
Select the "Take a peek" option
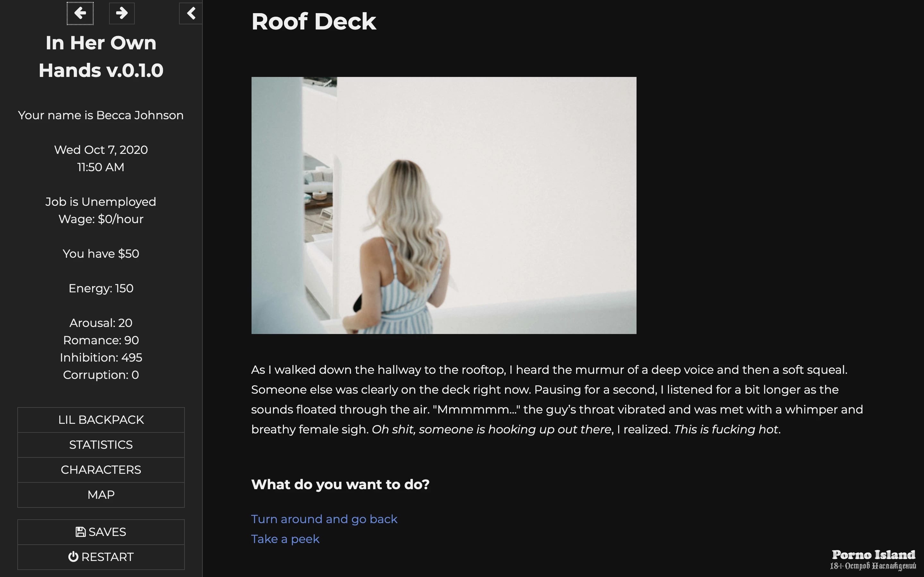[x=285, y=539]
